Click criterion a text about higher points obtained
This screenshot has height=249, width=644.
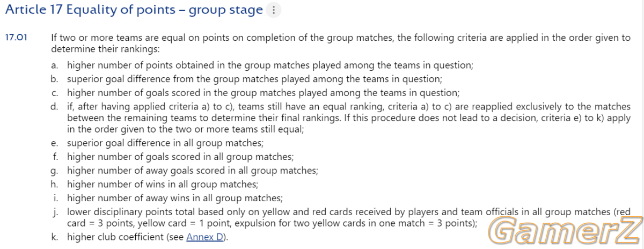270,65
